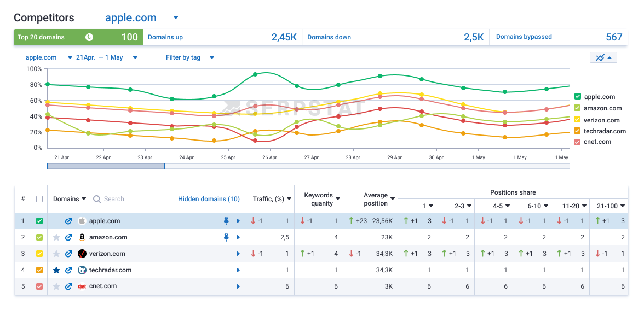This screenshot has height=310, width=644.
Task: Click the Hidden domains (10) link
Action: 209,200
